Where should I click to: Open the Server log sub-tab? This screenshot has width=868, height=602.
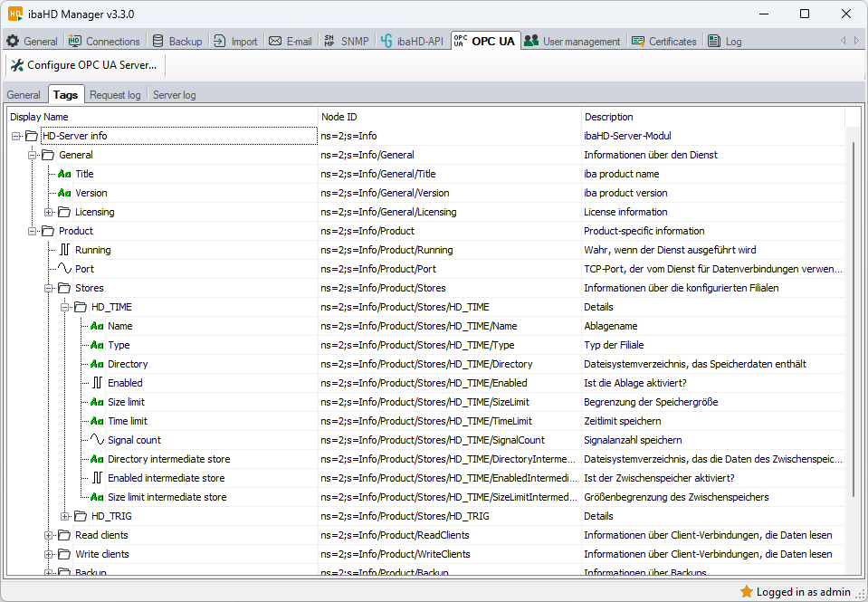coord(174,95)
